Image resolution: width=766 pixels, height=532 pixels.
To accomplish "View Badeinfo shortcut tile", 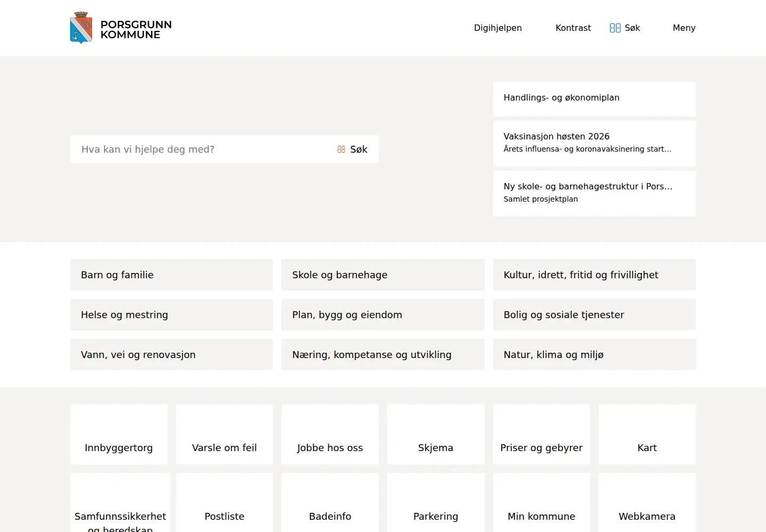I will pyautogui.click(x=330, y=503).
